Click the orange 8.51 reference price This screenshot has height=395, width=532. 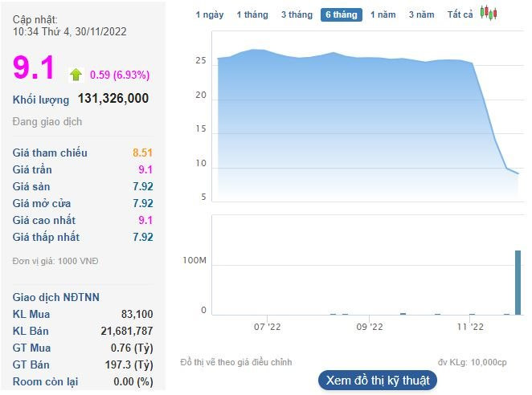coord(142,153)
